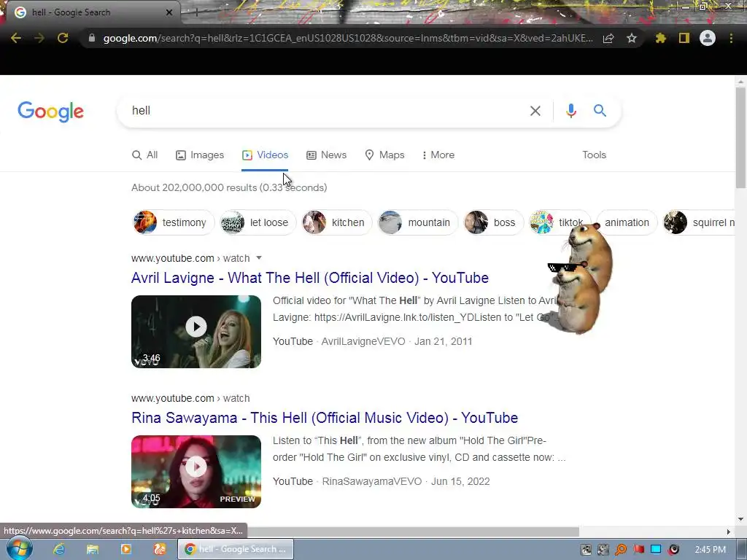Close the hell - Google Search tab
This screenshot has height=560, width=747.
[x=169, y=12]
